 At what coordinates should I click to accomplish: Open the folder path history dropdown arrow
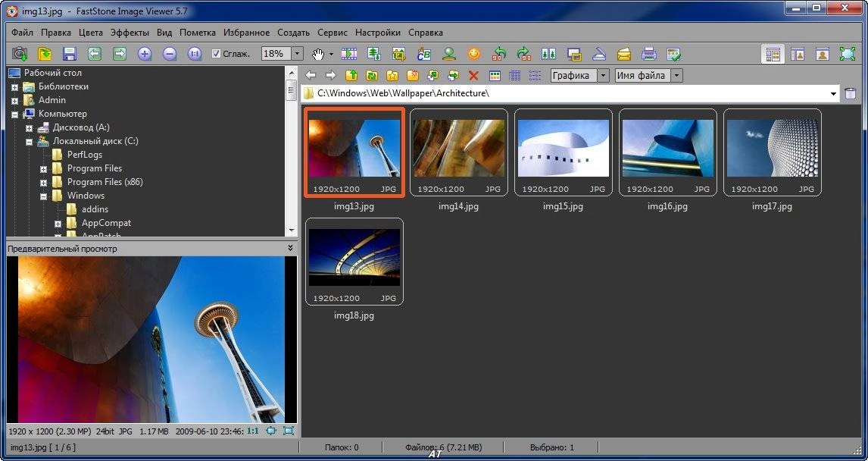[x=834, y=94]
